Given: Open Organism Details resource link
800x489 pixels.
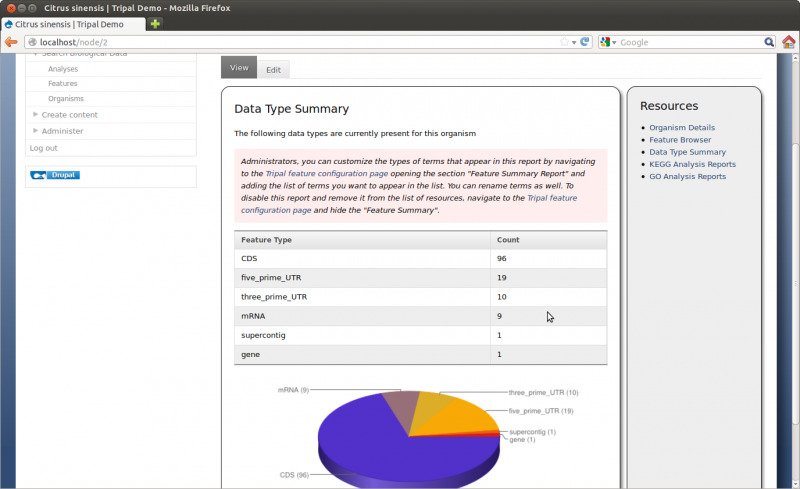Looking at the screenshot, I should [x=682, y=128].
